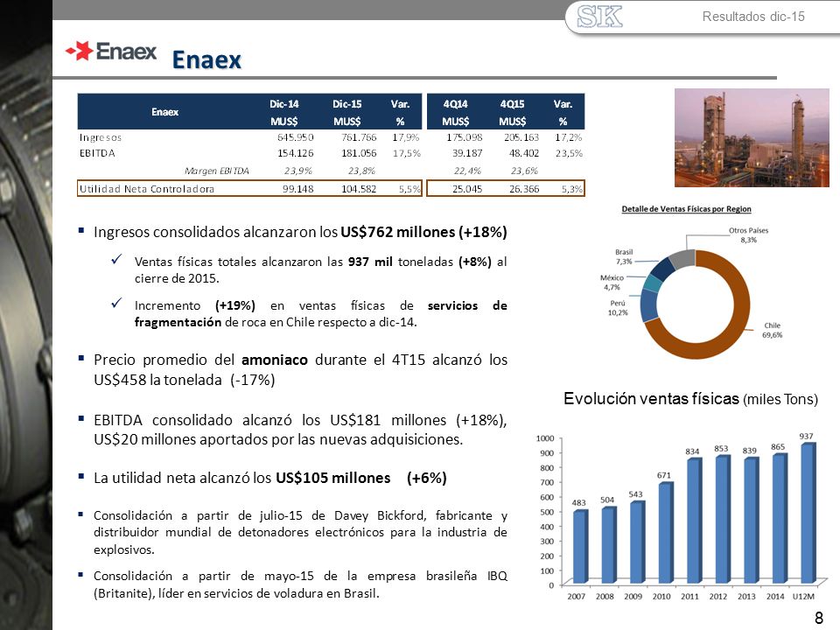840x630 pixels.
Task: Click 4Q15 EBITDA value 48.402
Action: click(x=524, y=153)
